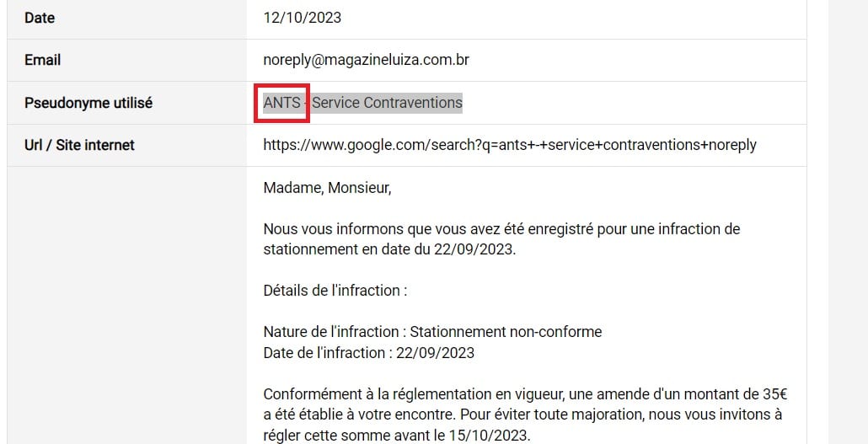This screenshot has width=868, height=444.
Task: Open the google.com search URL
Action: 510,145
